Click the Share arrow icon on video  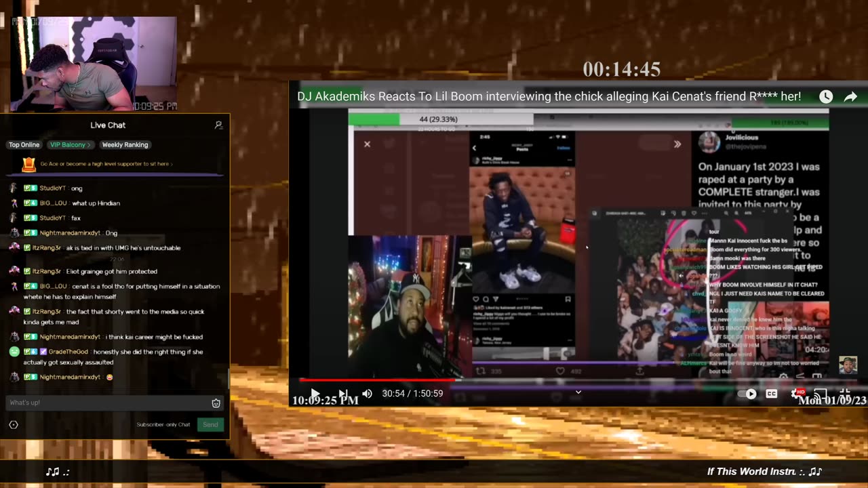click(x=850, y=97)
